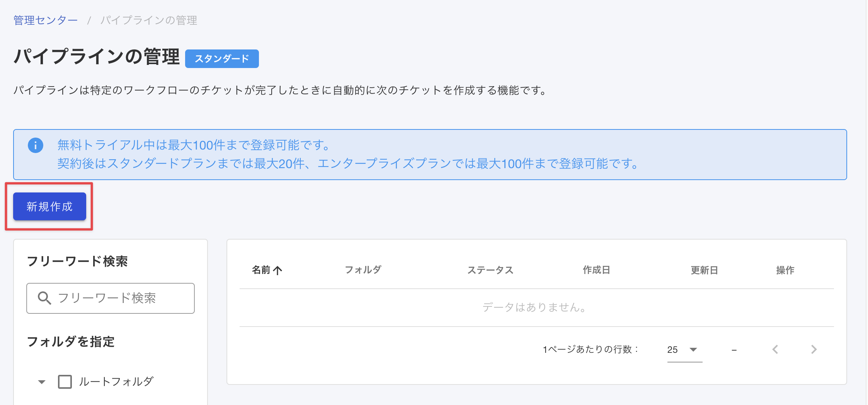The image size is (868, 405).
Task: Click the スタンダード plan badge
Action: (222, 59)
